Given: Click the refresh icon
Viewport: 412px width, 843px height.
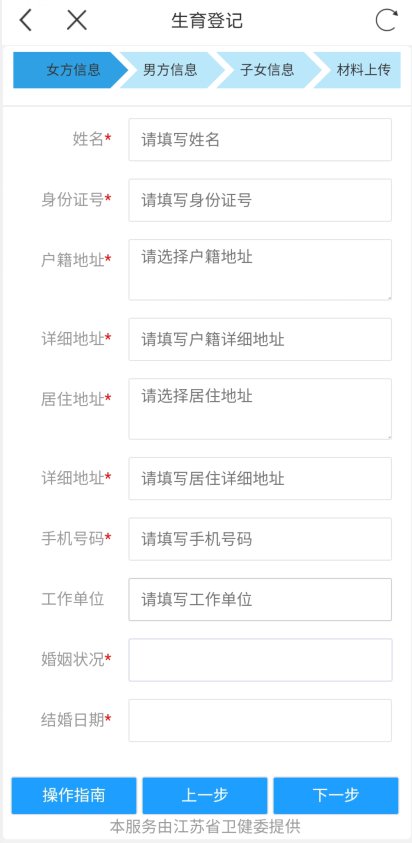Looking at the screenshot, I should 387,20.
